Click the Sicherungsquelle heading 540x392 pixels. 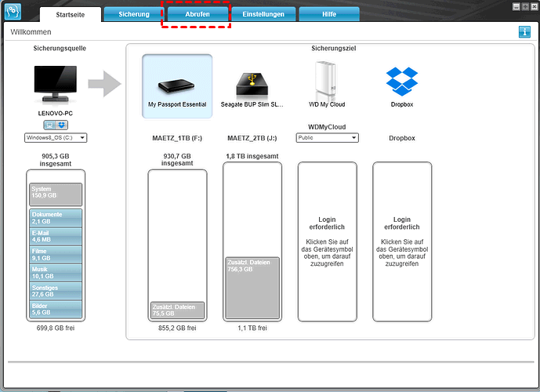coord(60,49)
